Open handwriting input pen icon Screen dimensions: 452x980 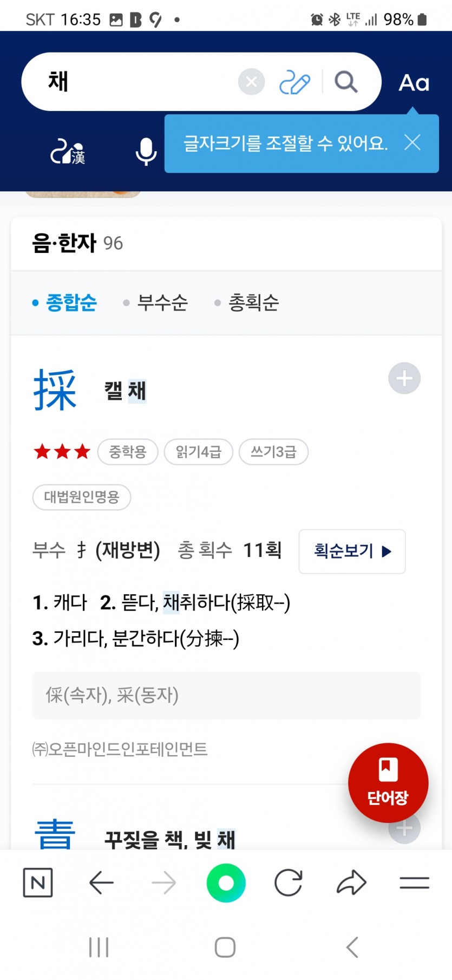click(x=294, y=82)
